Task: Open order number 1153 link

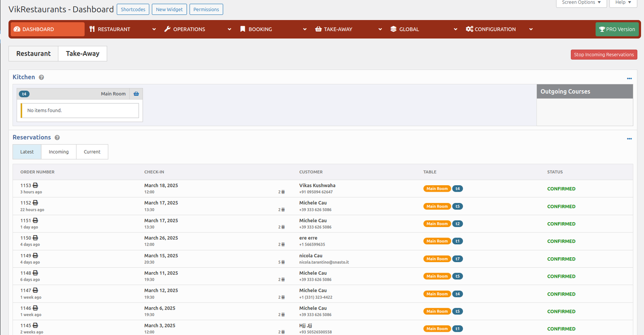Action: pyautogui.click(x=26, y=186)
